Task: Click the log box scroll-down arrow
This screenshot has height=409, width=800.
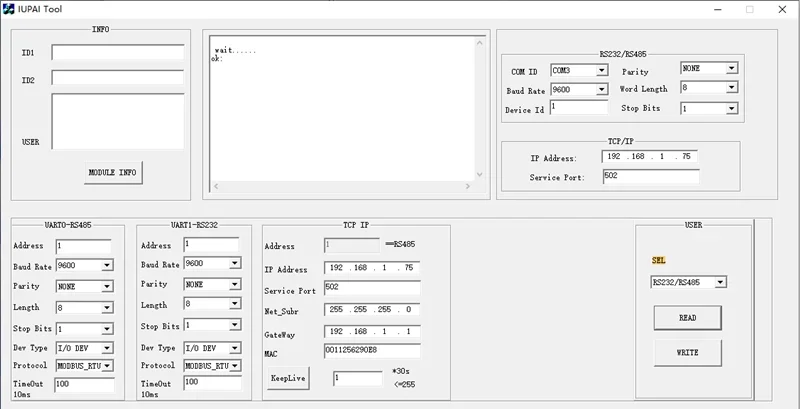Action: 479,174
